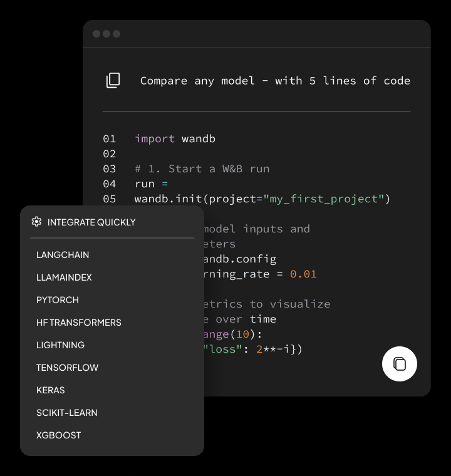Click the copy icon beside the Compare heading
Screen dimensions: 451x476
pyautogui.click(x=113, y=80)
